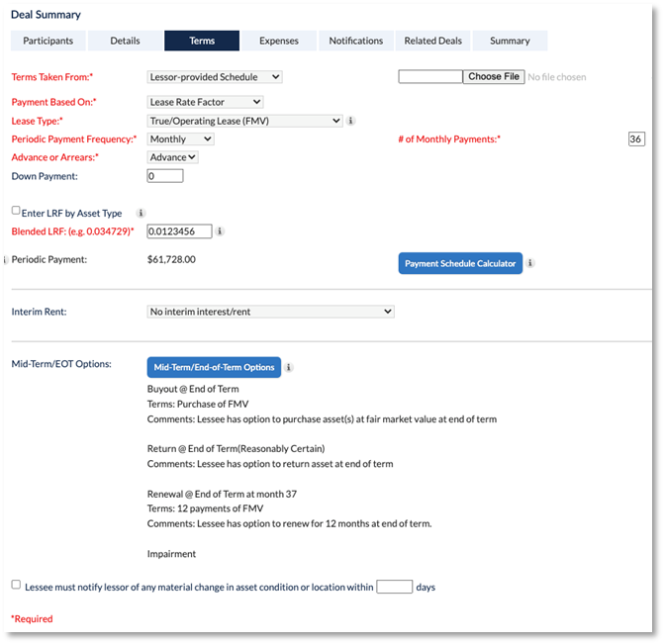Expand the Interim Rent dropdown
This screenshot has height=644, width=664.
click(x=270, y=312)
